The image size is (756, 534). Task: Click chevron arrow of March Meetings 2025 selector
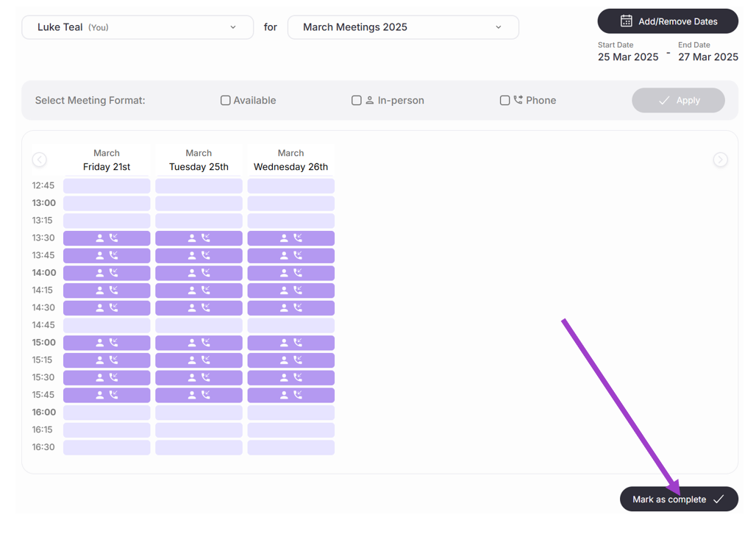(499, 27)
